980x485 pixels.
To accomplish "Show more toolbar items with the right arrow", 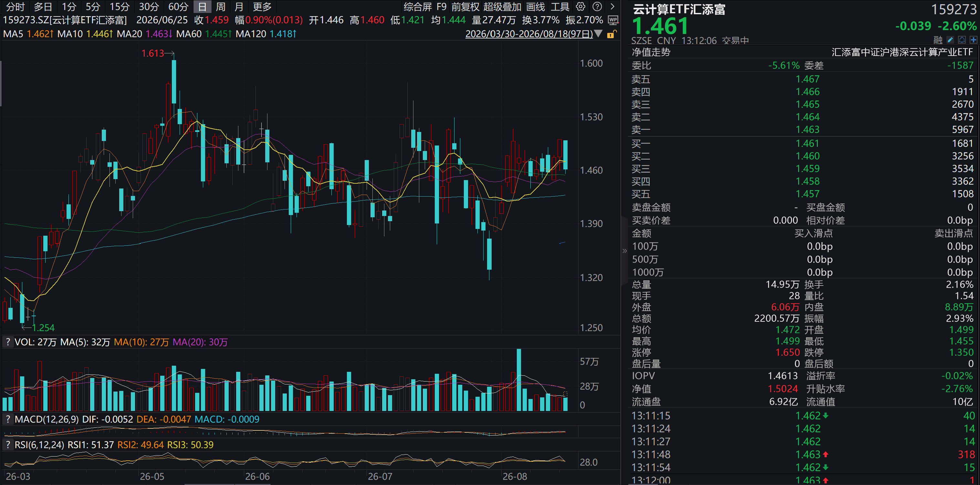I will click(x=612, y=6).
